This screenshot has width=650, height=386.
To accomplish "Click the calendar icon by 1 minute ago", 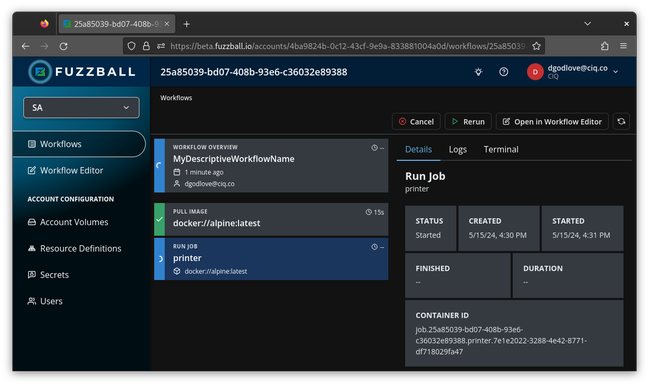I will (x=177, y=172).
